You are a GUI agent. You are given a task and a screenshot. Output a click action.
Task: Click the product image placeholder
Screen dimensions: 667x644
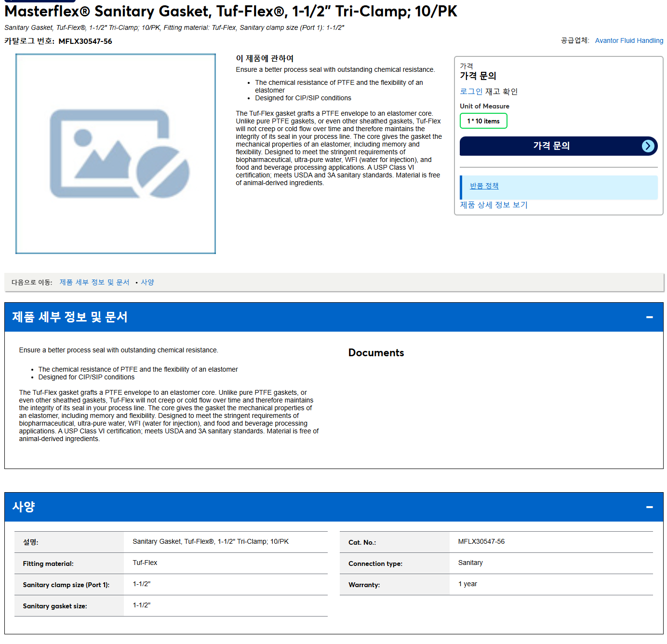[x=116, y=154]
